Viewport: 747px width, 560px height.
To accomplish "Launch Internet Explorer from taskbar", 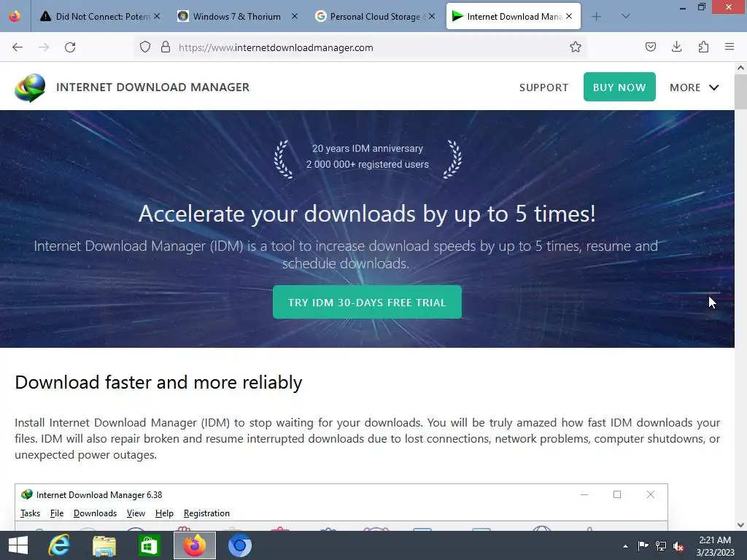I will point(59,545).
